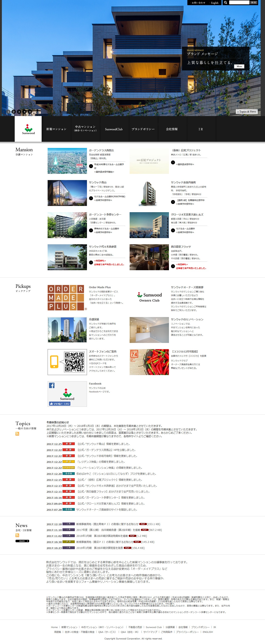Open the スマートフォンのご案内 QR thumbnail
The height and width of the screenshot is (644, 265).
67,362
